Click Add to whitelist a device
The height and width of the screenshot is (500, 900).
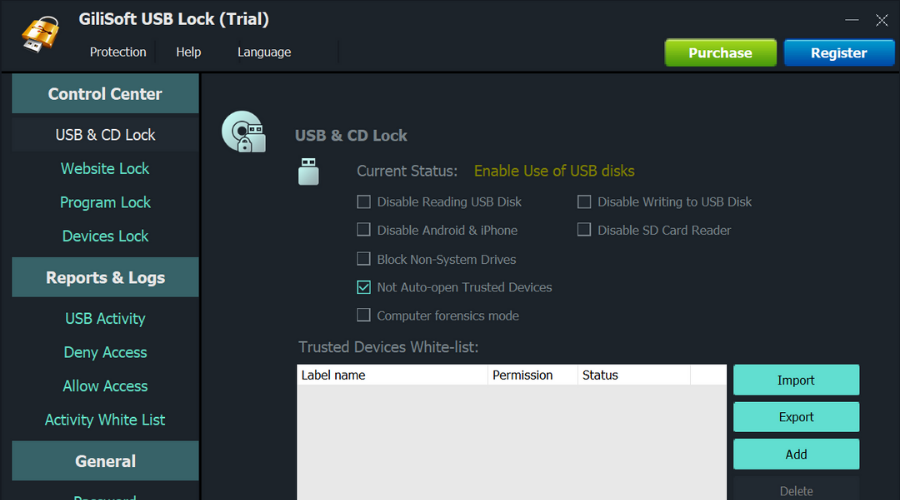coord(796,454)
